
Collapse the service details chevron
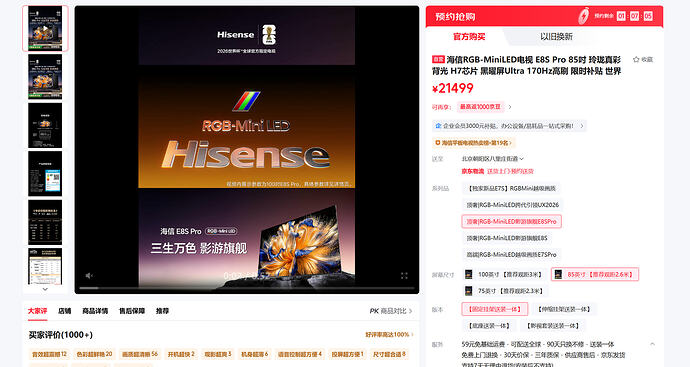pos(652,344)
